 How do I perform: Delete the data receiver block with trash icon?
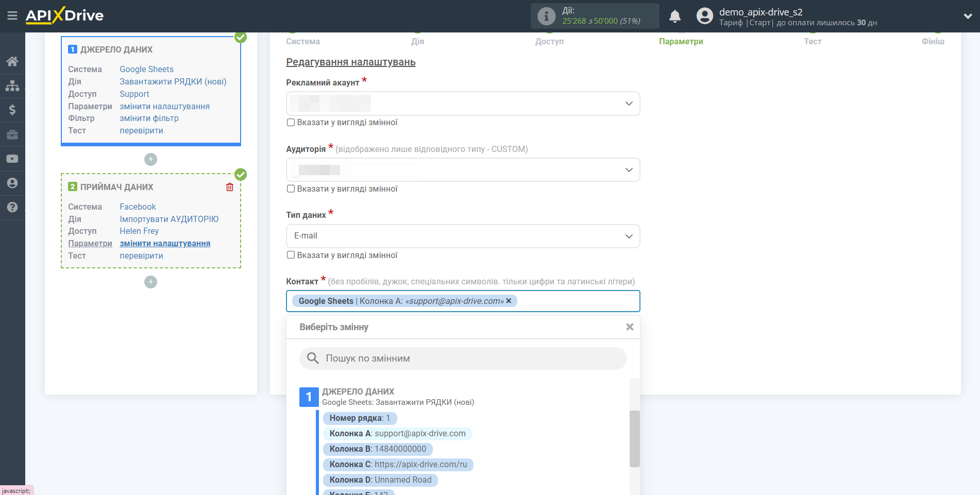[230, 187]
